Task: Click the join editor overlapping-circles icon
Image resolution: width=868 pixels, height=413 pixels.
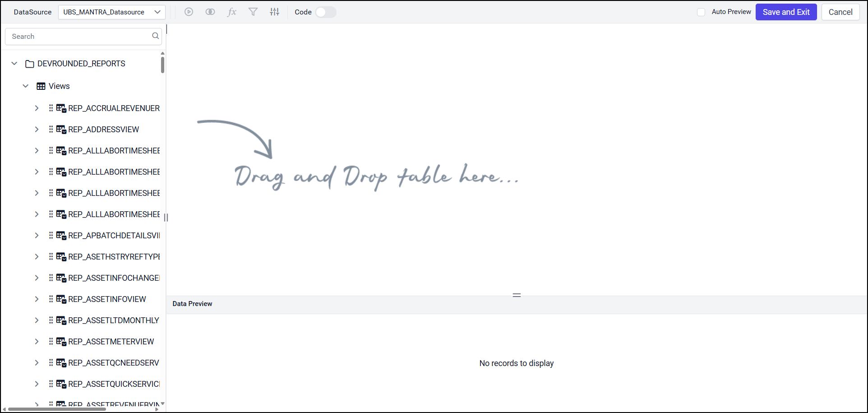Action: coord(210,12)
